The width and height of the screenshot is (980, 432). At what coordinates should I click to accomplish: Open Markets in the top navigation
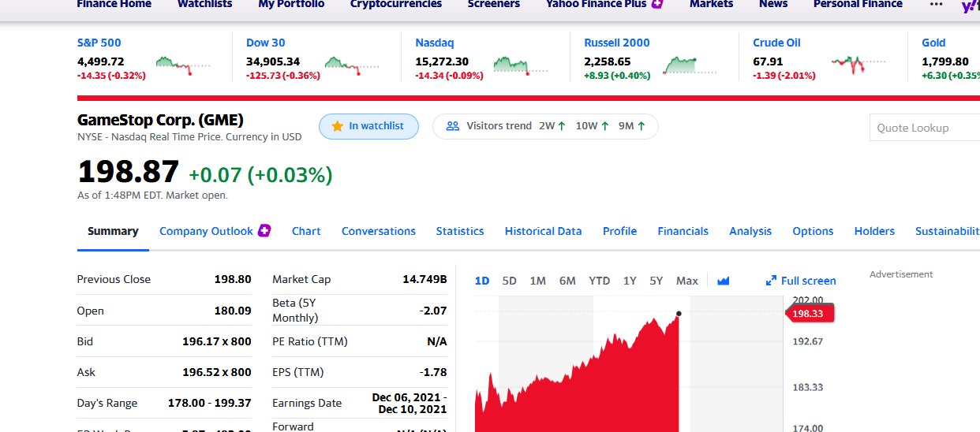pyautogui.click(x=711, y=4)
